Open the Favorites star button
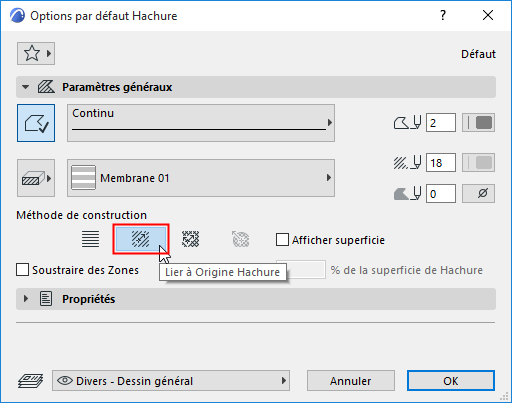 pyautogui.click(x=36, y=53)
